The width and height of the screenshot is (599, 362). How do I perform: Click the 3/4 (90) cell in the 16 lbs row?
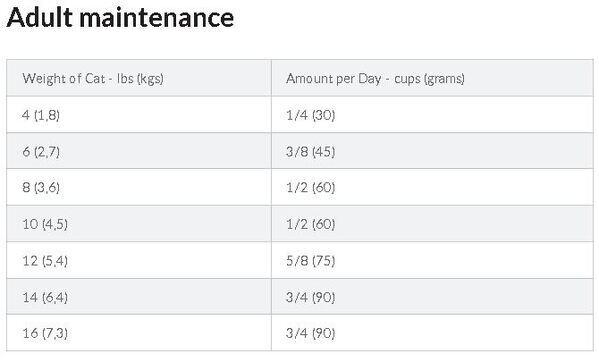(x=432, y=333)
